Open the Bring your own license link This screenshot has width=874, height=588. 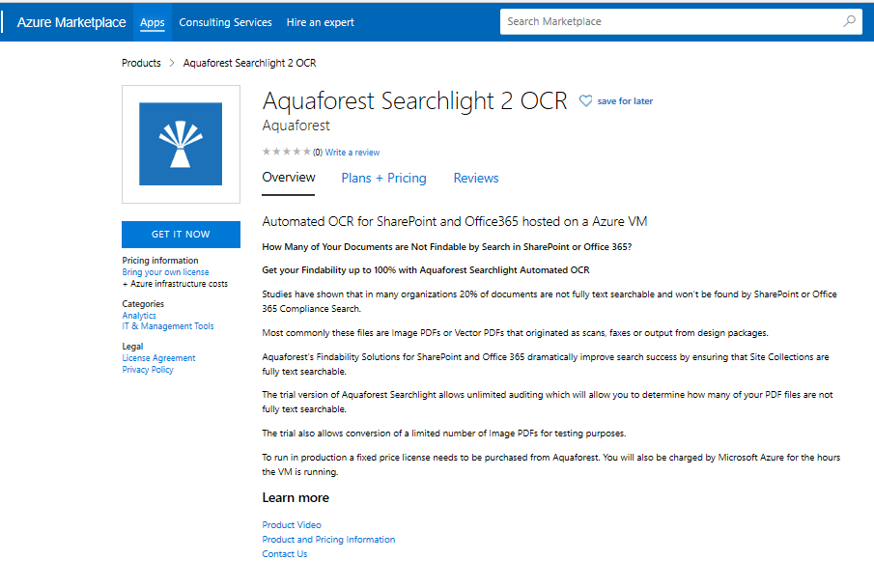(165, 272)
